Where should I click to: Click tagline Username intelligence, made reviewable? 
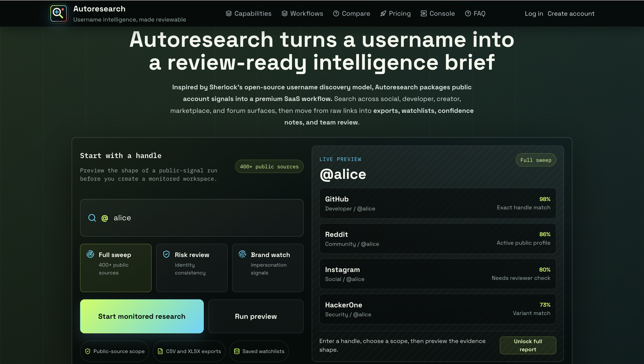[x=129, y=19]
